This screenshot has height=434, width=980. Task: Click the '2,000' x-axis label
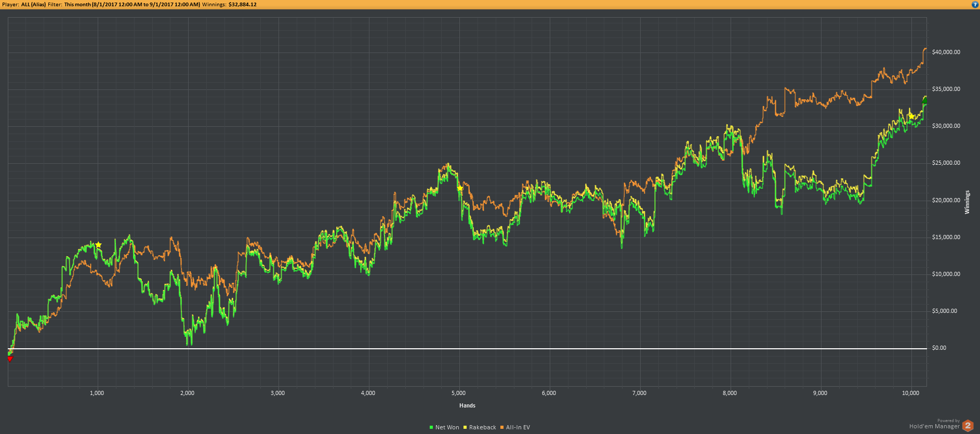coord(188,393)
